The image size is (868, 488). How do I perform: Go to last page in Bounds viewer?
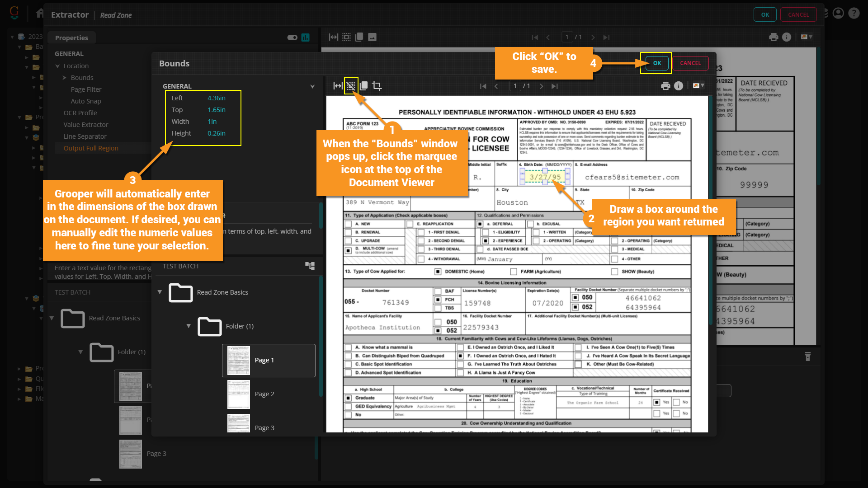555,86
